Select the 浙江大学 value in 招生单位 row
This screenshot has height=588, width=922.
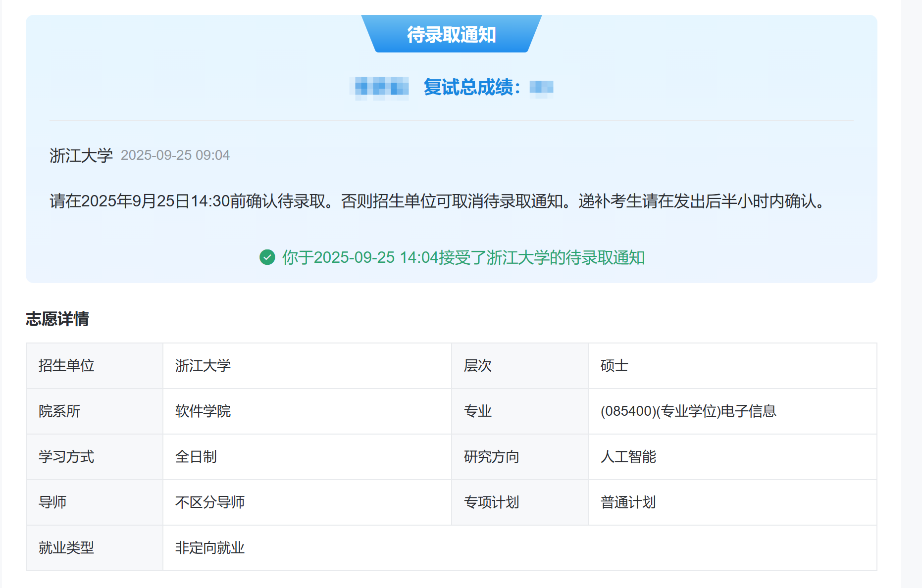(203, 366)
